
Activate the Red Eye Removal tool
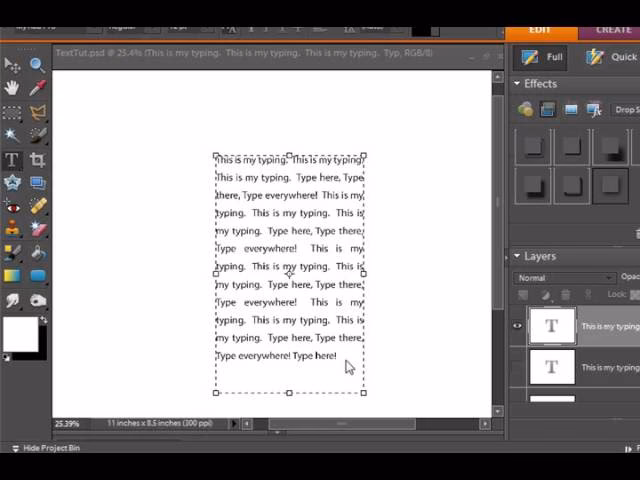pyautogui.click(x=12, y=207)
